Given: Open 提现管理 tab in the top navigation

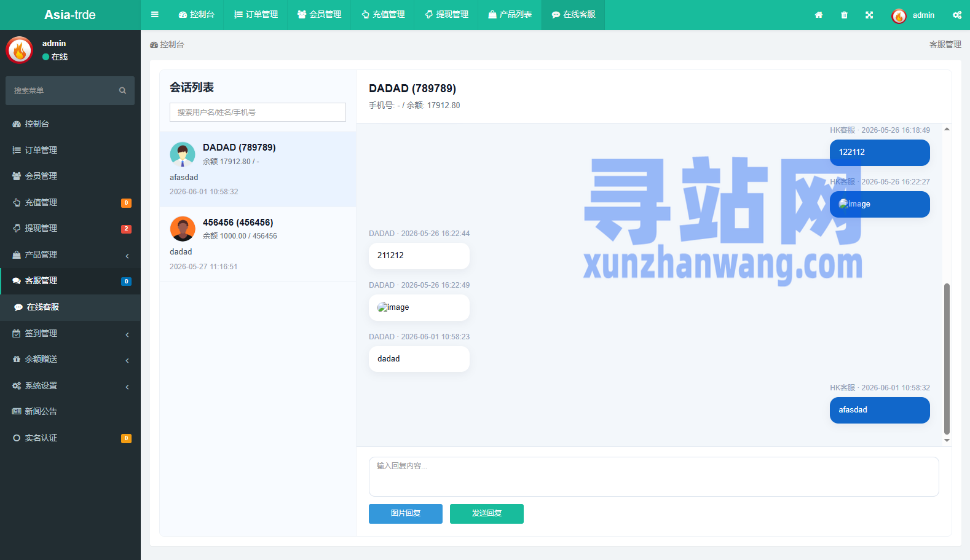Looking at the screenshot, I should (446, 15).
